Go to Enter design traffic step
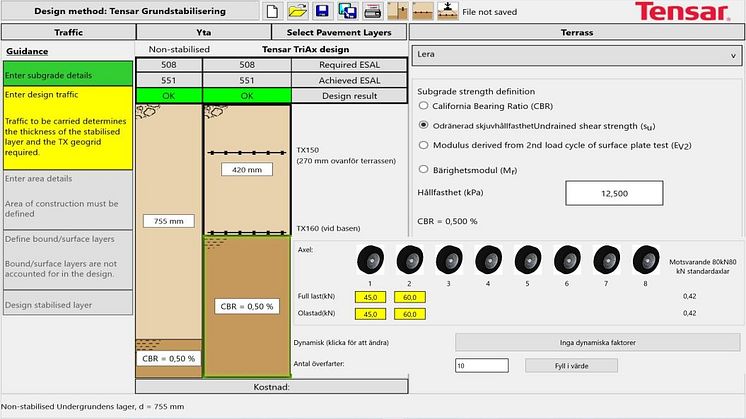The height and width of the screenshot is (419, 746). (x=68, y=128)
